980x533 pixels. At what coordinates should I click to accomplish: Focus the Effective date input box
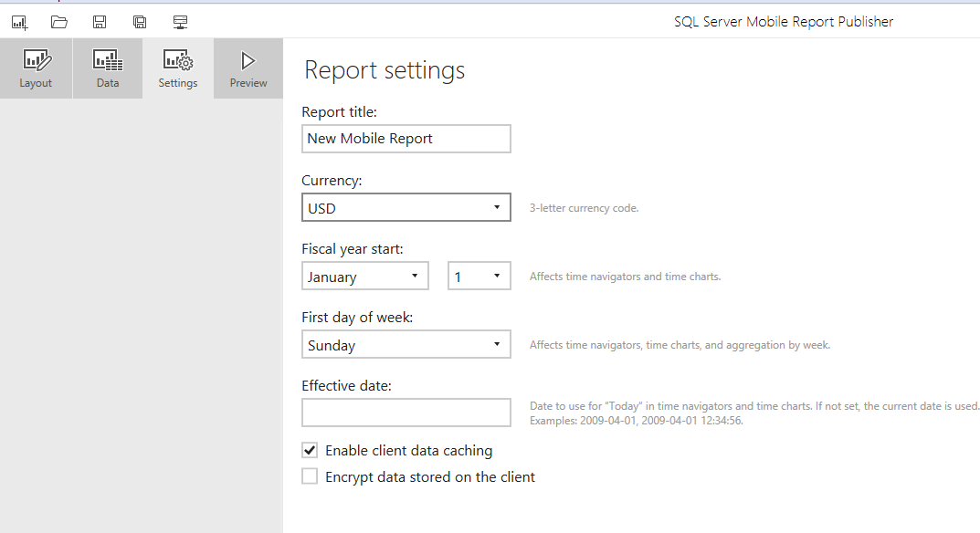pos(406,413)
